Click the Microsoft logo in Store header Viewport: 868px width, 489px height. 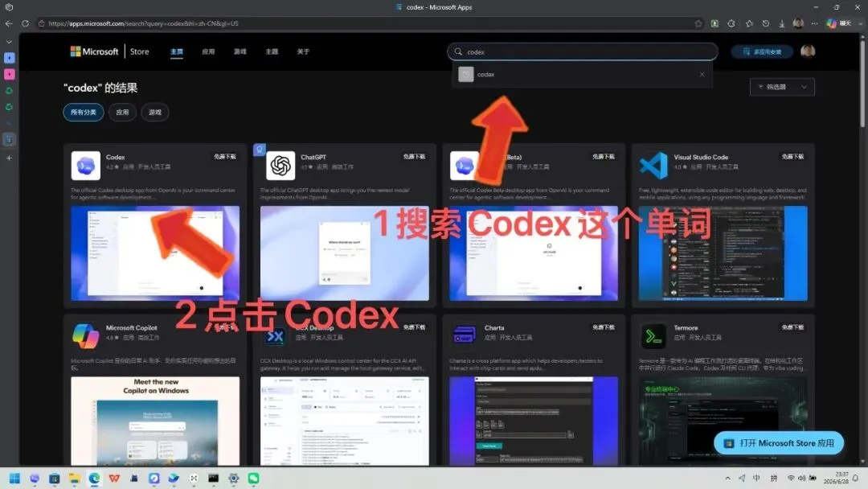94,51
